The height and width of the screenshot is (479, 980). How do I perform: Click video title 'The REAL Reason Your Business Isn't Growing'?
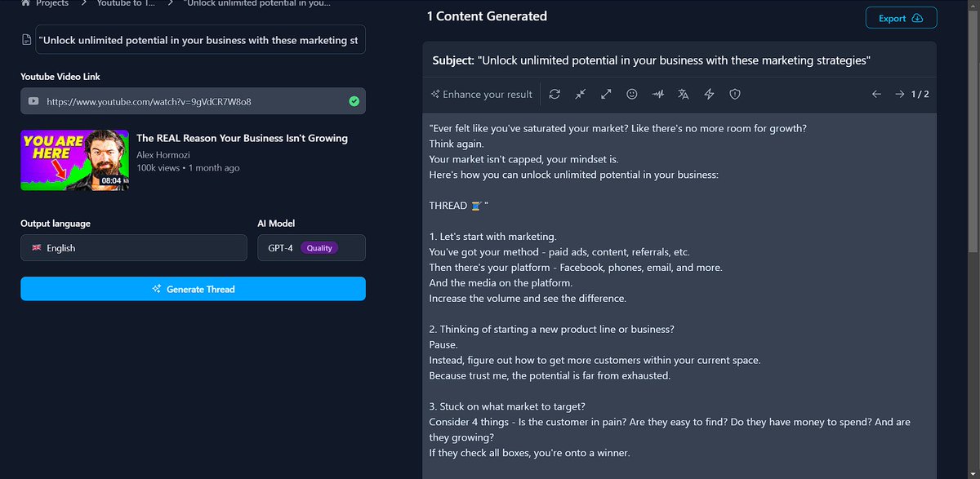click(242, 138)
